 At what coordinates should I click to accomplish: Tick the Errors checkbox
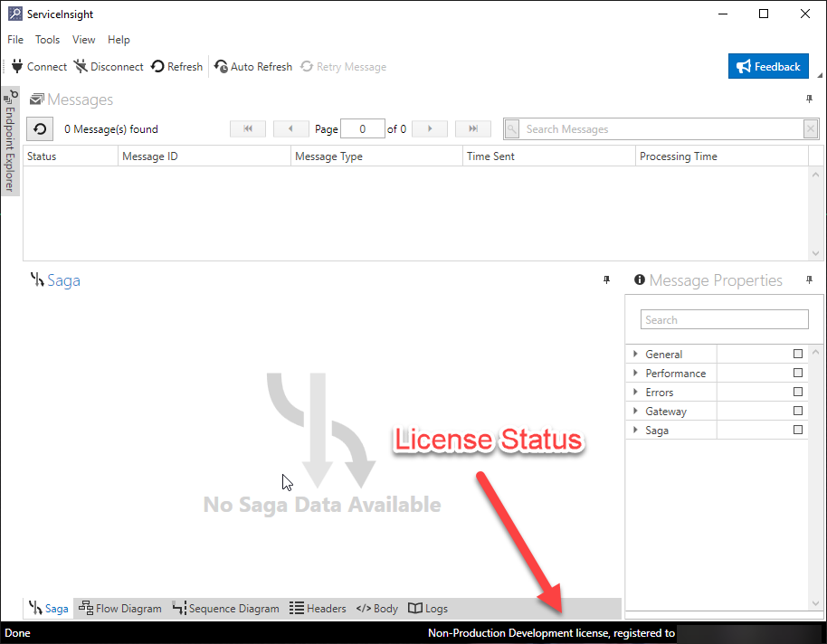pyautogui.click(x=798, y=392)
